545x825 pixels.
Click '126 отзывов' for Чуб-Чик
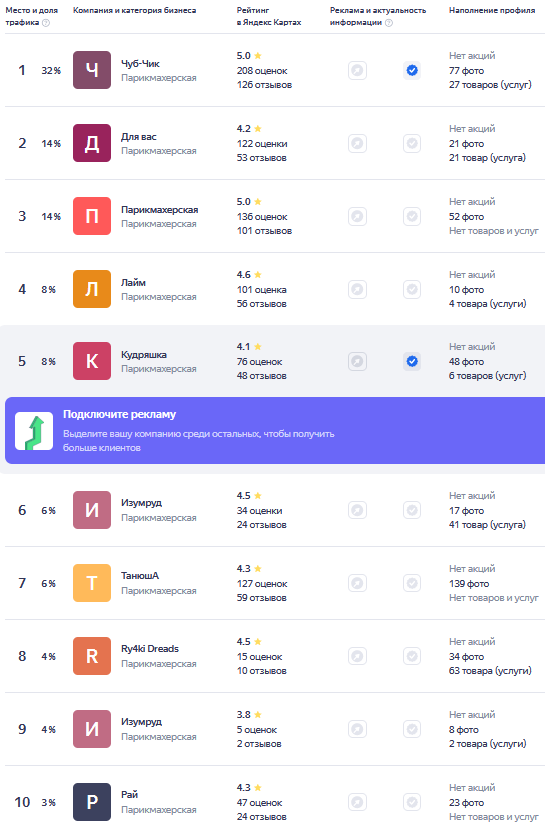click(x=264, y=85)
